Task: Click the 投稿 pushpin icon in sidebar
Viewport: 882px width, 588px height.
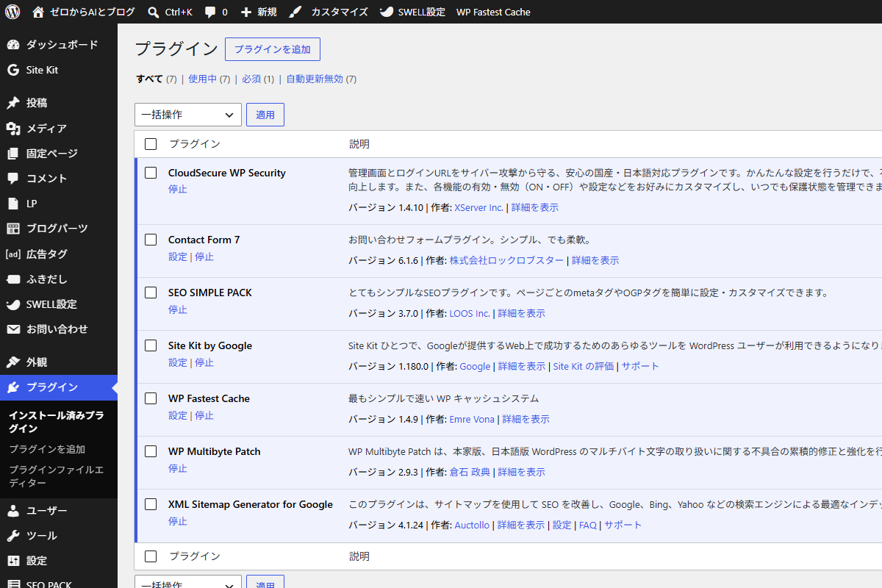Action: click(x=13, y=103)
